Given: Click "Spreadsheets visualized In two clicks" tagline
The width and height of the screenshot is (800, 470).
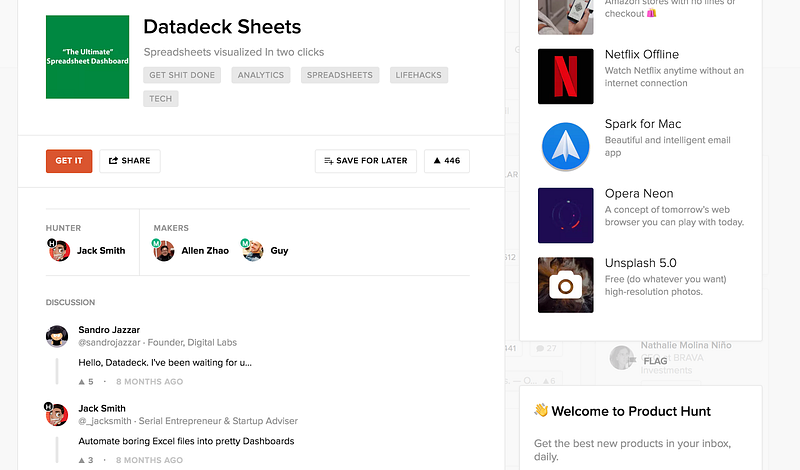Looking at the screenshot, I should tap(234, 52).
